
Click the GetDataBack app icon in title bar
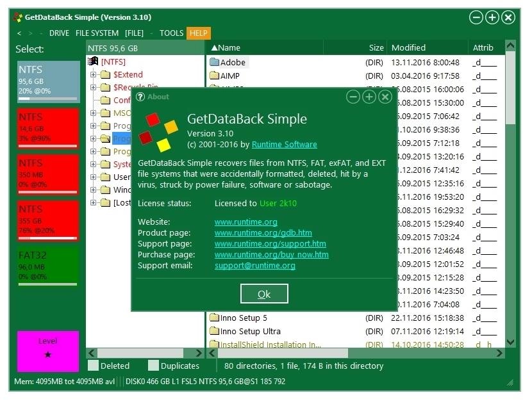[19, 17]
